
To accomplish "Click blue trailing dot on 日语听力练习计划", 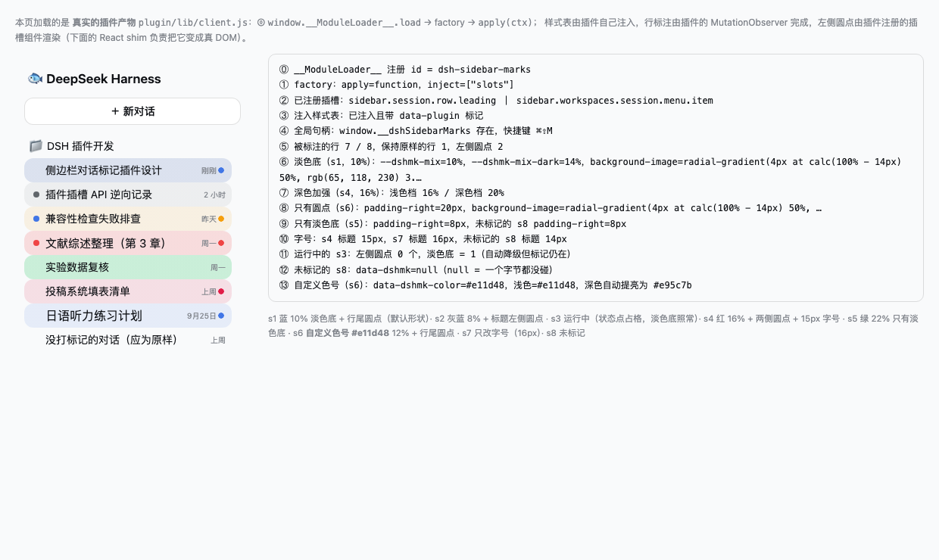I will (x=221, y=316).
